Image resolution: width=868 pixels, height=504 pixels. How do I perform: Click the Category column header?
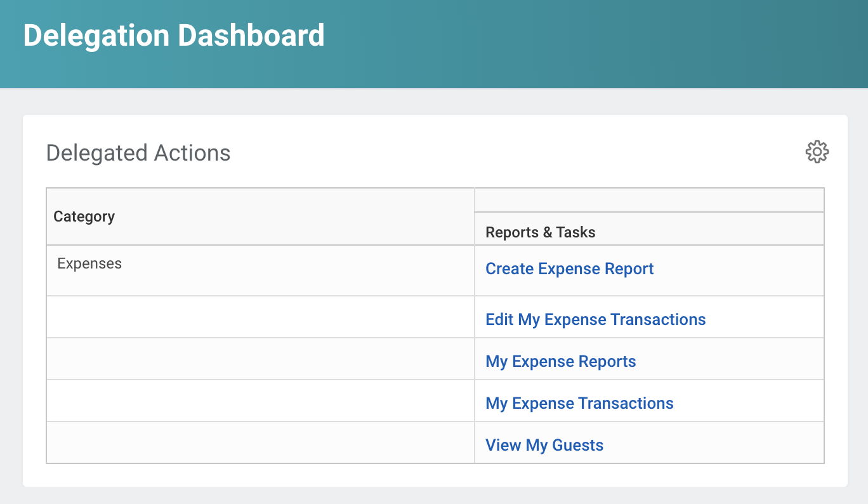[x=260, y=216]
